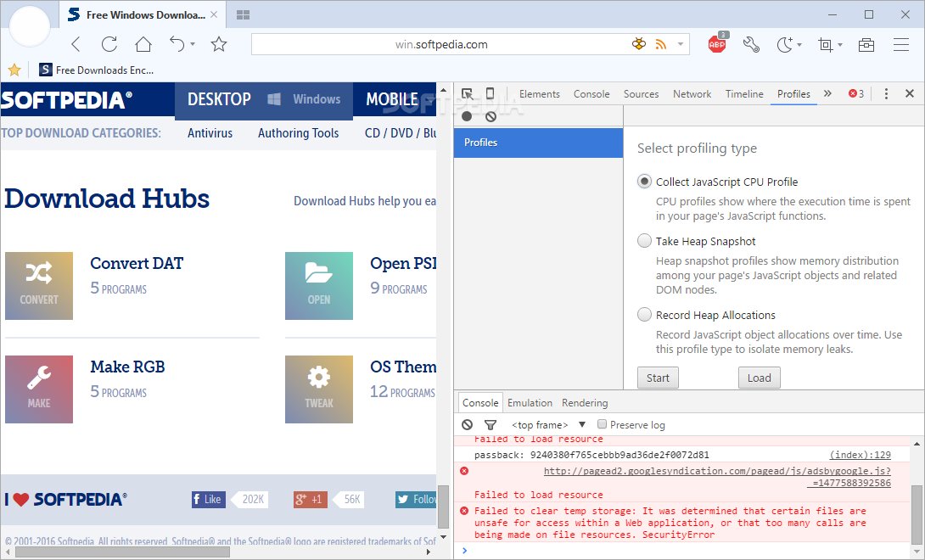925x560 pixels.
Task: Switch to the Elements tab
Action: [x=539, y=94]
